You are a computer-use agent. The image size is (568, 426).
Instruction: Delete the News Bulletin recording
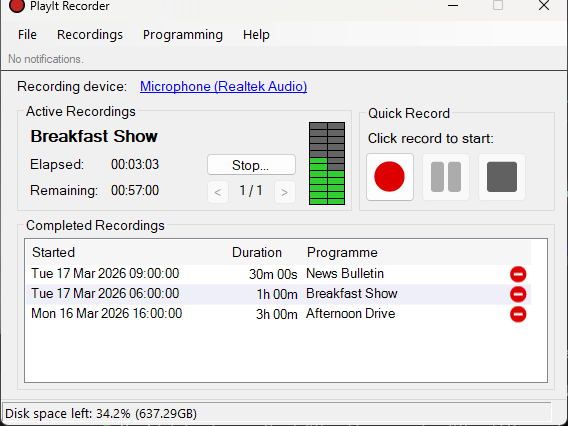tap(518, 274)
